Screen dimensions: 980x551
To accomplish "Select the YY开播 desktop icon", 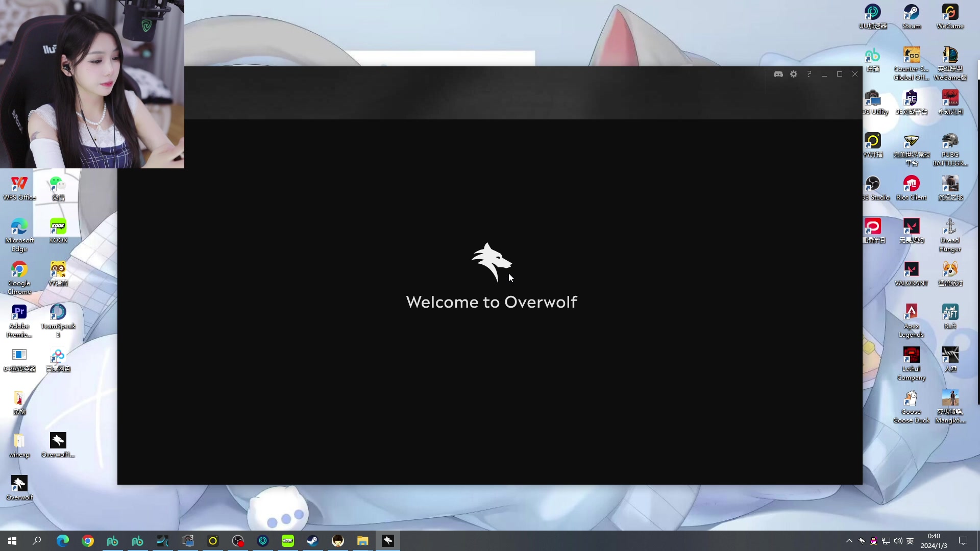I will click(873, 145).
